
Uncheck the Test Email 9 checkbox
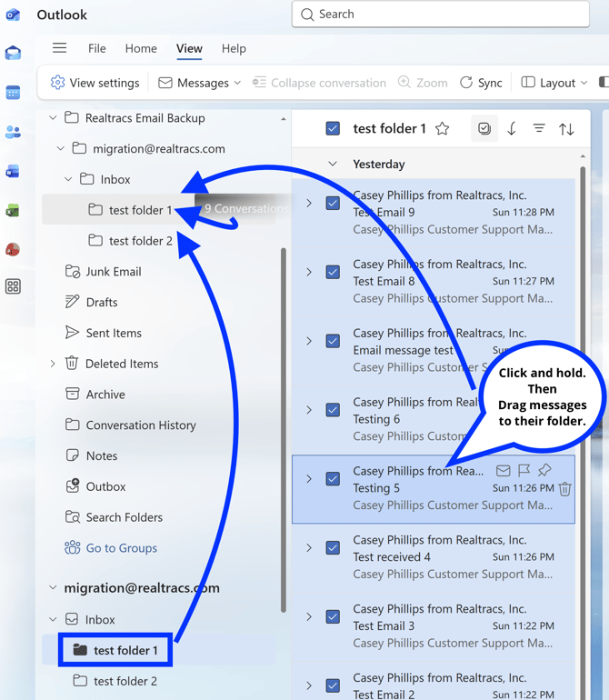click(333, 203)
